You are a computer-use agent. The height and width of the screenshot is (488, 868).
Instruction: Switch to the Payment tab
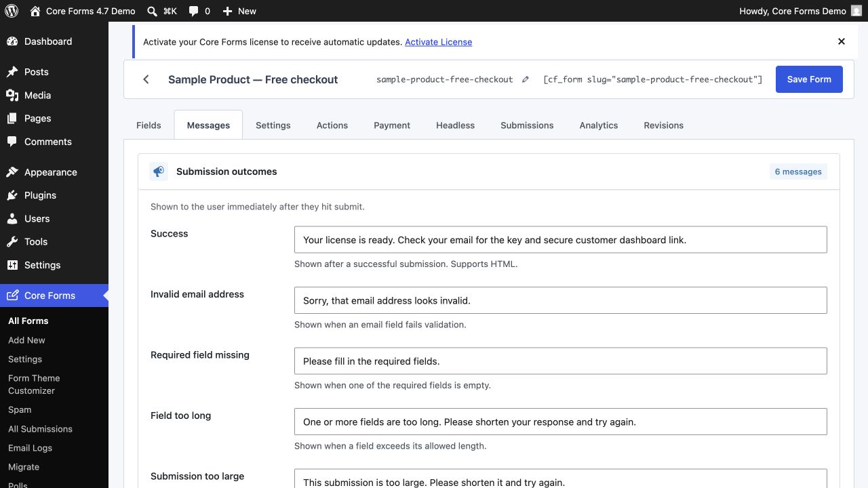tap(392, 125)
